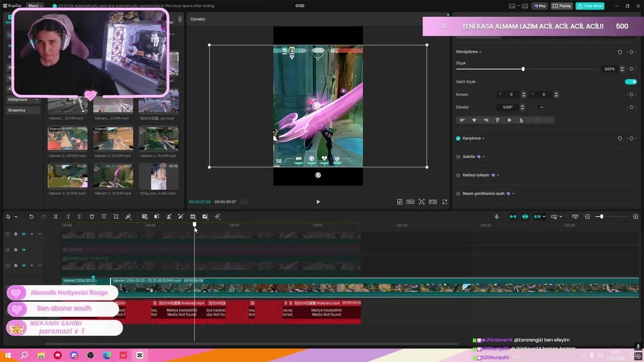This screenshot has width=644, height=362.
Task: Click the split clip tool icon
Action: click(55, 217)
